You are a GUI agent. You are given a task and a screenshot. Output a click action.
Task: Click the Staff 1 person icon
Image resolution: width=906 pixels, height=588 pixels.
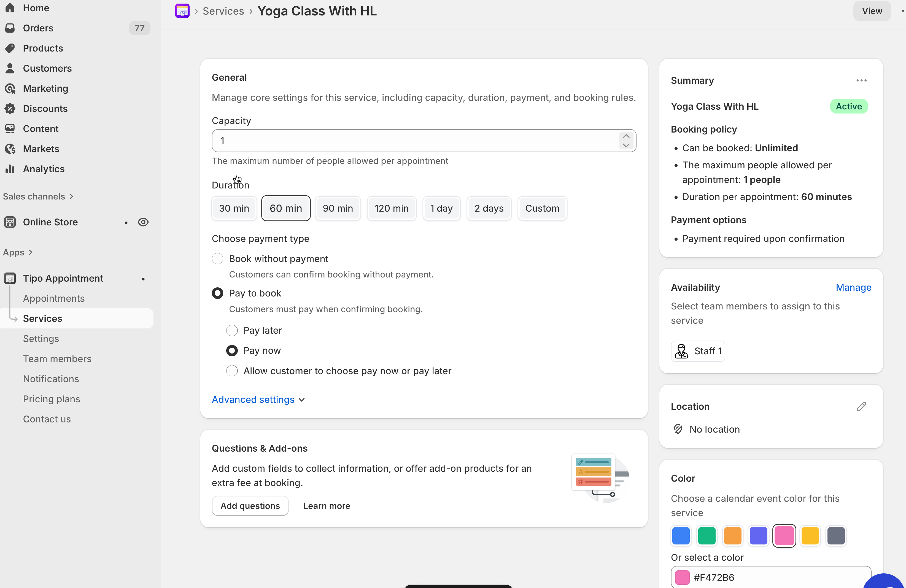click(681, 351)
